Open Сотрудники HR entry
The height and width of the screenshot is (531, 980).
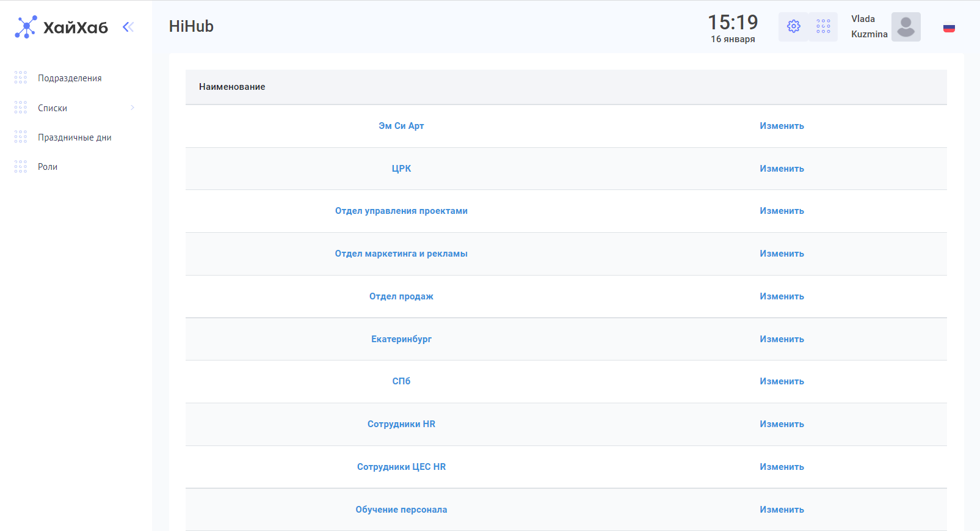pyautogui.click(x=401, y=424)
